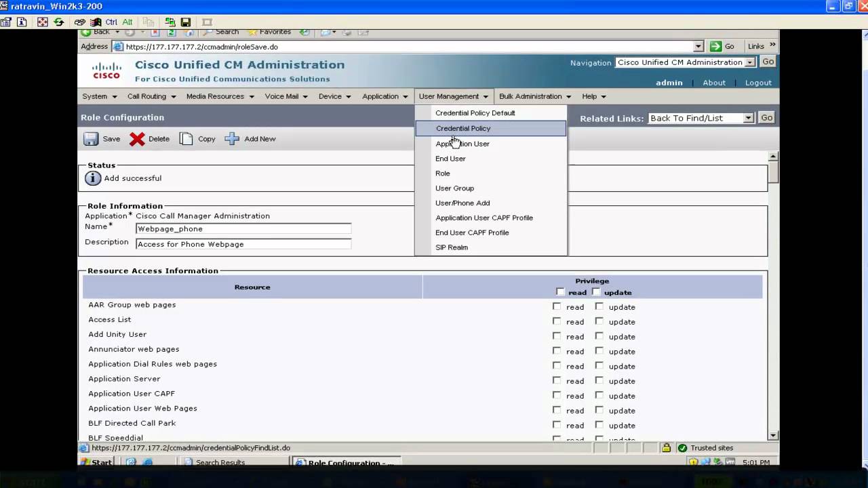Select Credential Policy Default menu item
The width and height of the screenshot is (868, 488).
(491, 113)
